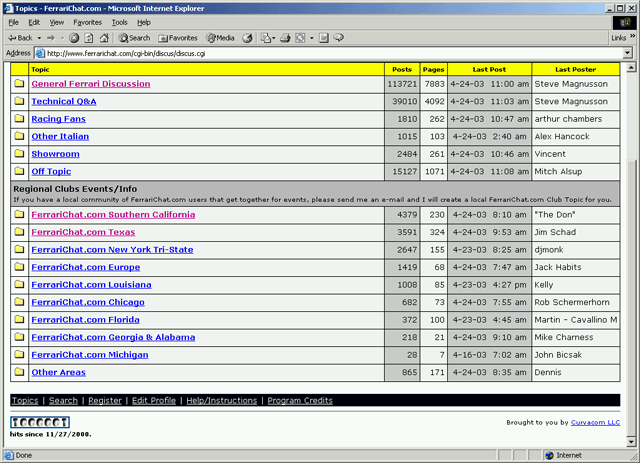Click the page scrollbar down arrow
Screen dimensions: 640x463
(631, 441)
